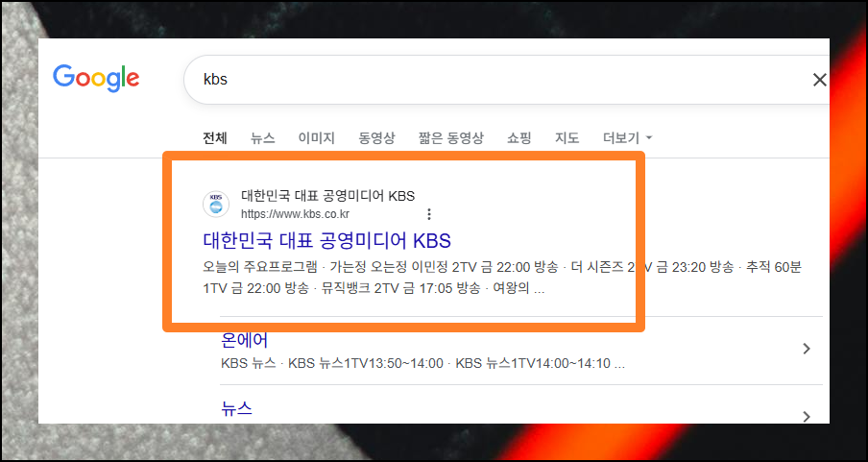The width and height of the screenshot is (868, 462).
Task: Open the lower 뉴스 sitelink
Action: (x=236, y=409)
